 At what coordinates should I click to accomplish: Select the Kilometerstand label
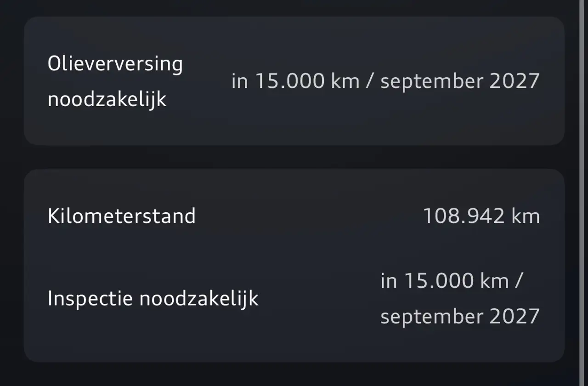click(122, 216)
